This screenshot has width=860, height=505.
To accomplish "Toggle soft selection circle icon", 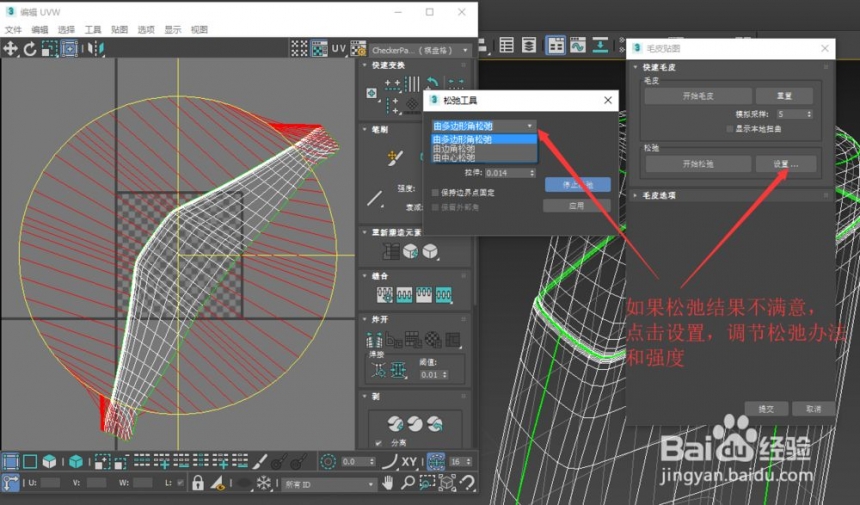I will (x=328, y=462).
